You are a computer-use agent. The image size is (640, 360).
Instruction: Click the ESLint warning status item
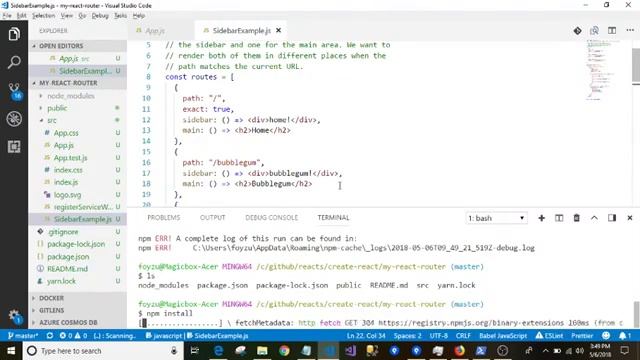click(549, 336)
